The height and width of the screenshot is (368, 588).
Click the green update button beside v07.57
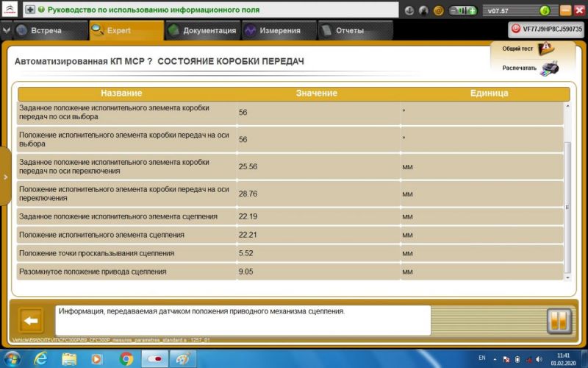tap(544, 11)
